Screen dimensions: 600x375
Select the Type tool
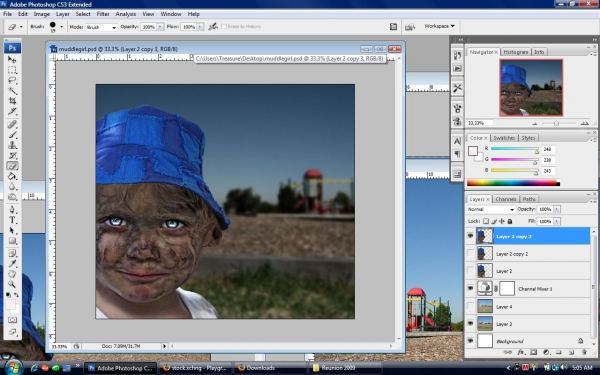pyautogui.click(x=12, y=220)
